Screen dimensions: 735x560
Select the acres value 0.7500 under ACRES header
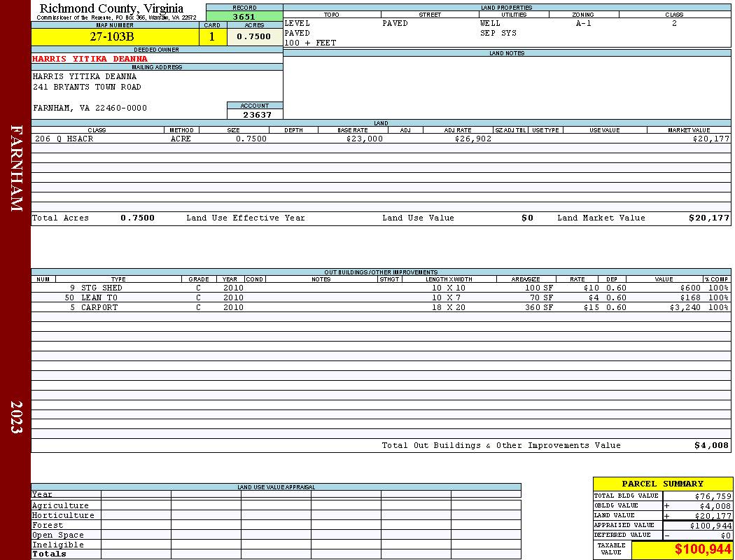(254, 36)
